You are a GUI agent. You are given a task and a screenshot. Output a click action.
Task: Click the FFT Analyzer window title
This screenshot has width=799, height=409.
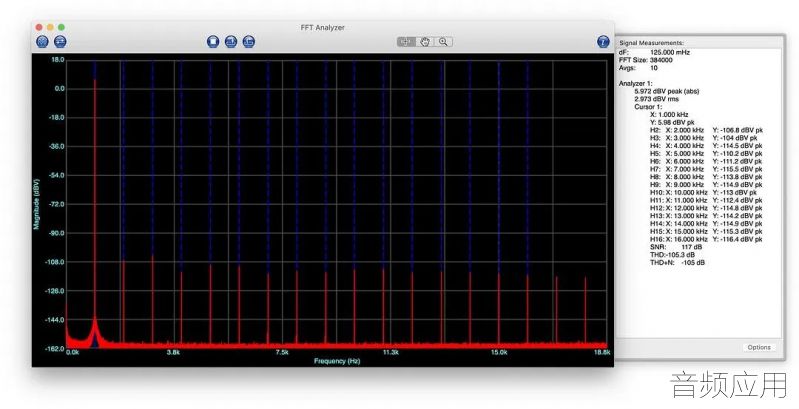click(323, 28)
